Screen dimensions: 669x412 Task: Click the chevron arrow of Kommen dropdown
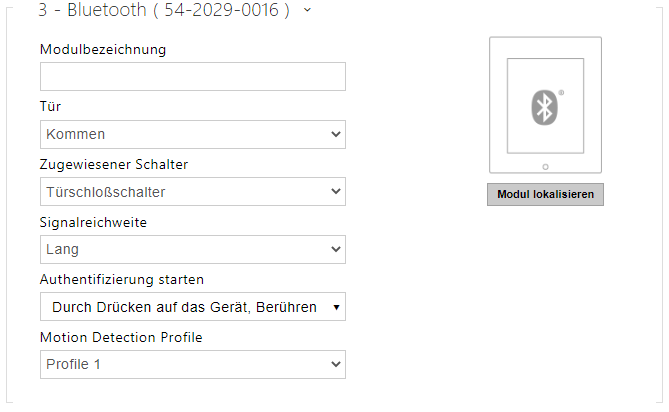click(336, 134)
